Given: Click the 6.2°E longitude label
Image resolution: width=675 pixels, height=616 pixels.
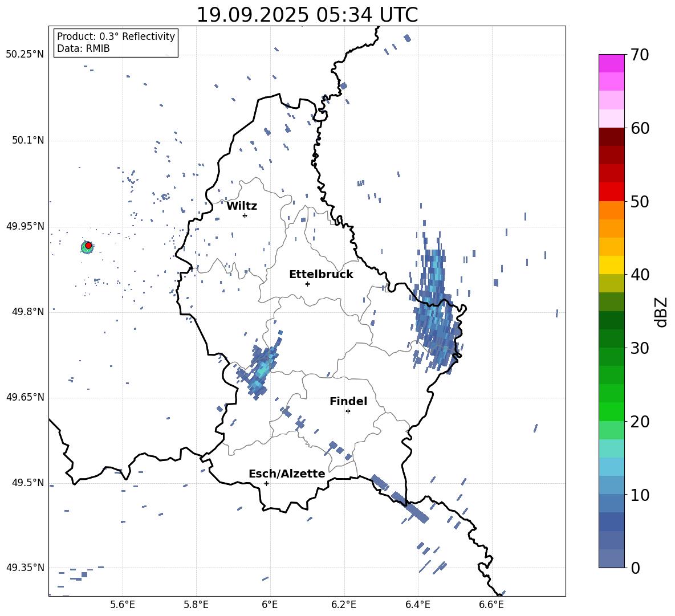Looking at the screenshot, I should pyautogui.click(x=344, y=605).
